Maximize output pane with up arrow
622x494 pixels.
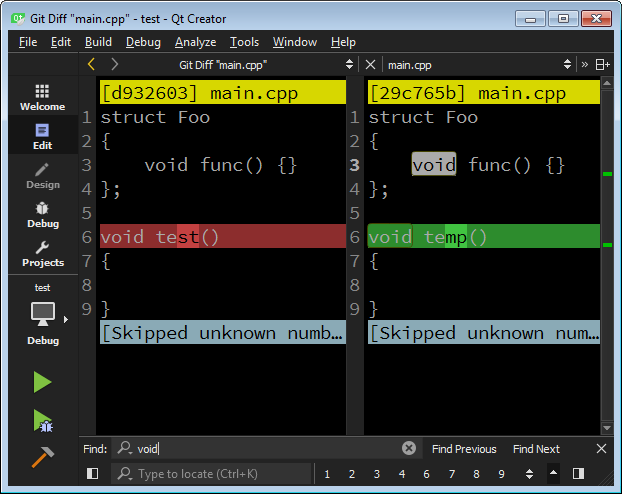pos(553,473)
